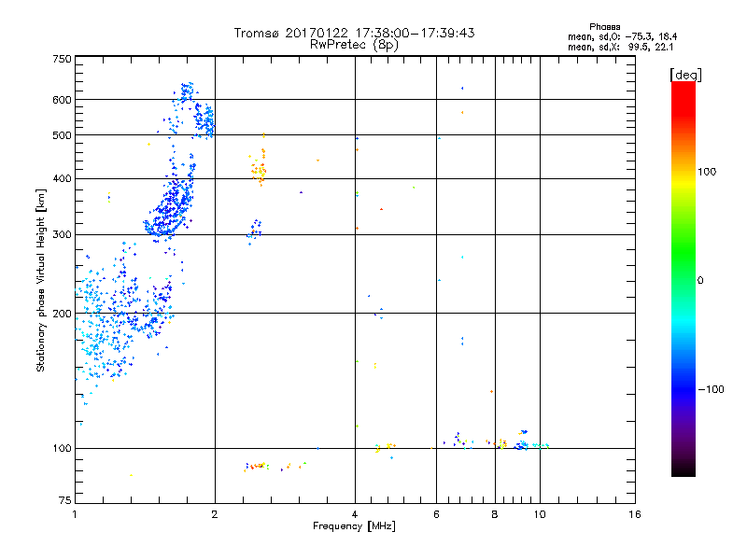Click the x-axis tick label '8'
The height and width of the screenshot is (560, 747).
point(495,514)
